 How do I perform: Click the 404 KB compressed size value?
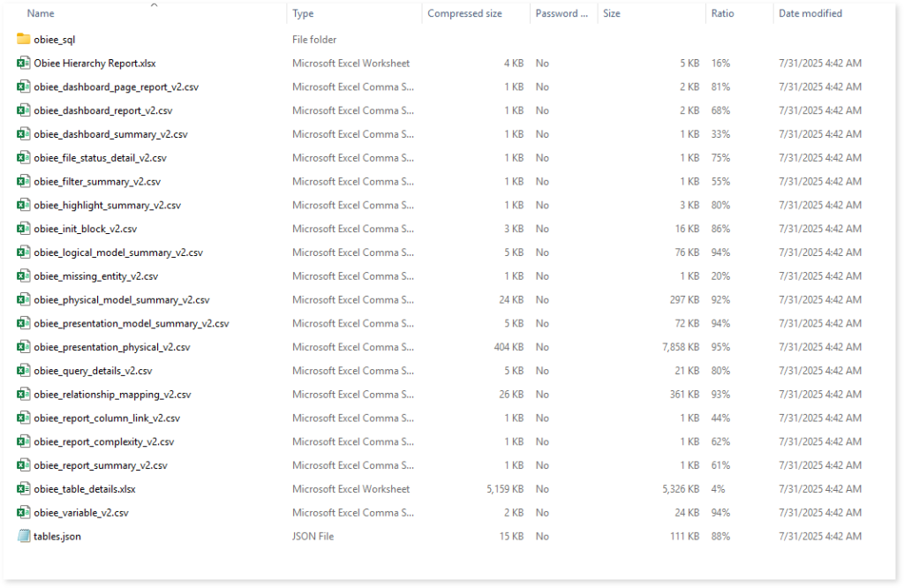click(x=508, y=347)
